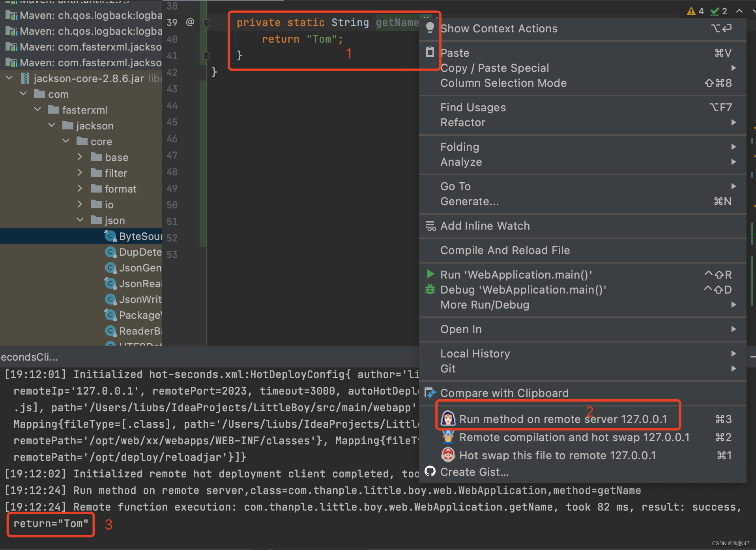Click the Add Inline Watch icon
Viewport: 756px width, 550px height.
coord(430,226)
